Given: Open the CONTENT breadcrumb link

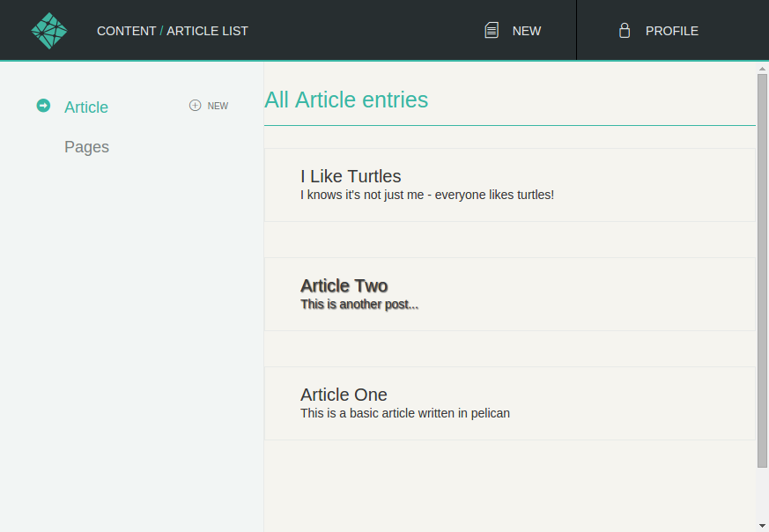Looking at the screenshot, I should tap(126, 30).
